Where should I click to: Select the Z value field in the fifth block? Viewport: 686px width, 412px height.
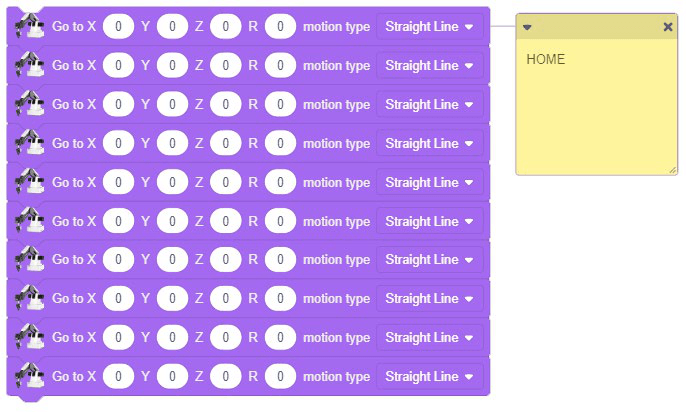(x=226, y=183)
